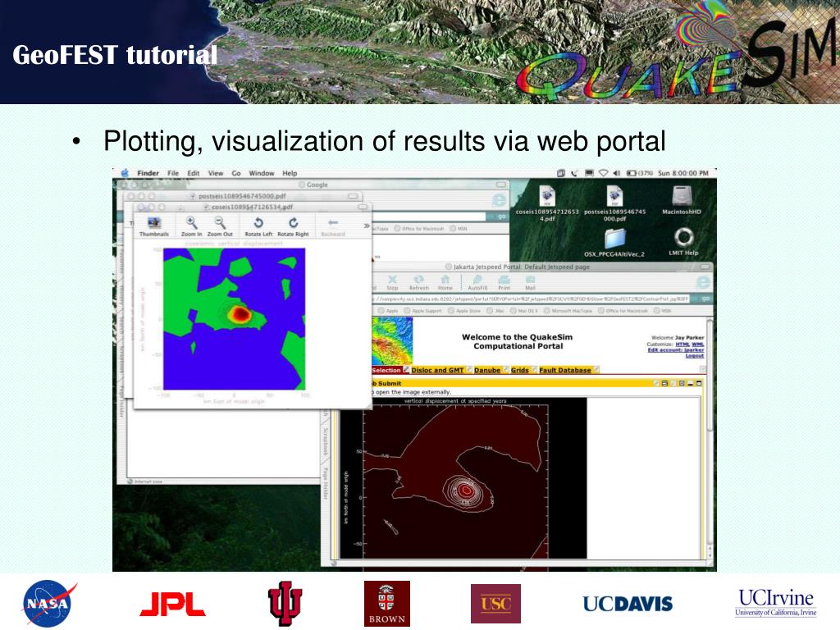Image resolution: width=840 pixels, height=630 pixels.
Task: Expand the PDF toolbar overflow chevron
Action: click(367, 226)
